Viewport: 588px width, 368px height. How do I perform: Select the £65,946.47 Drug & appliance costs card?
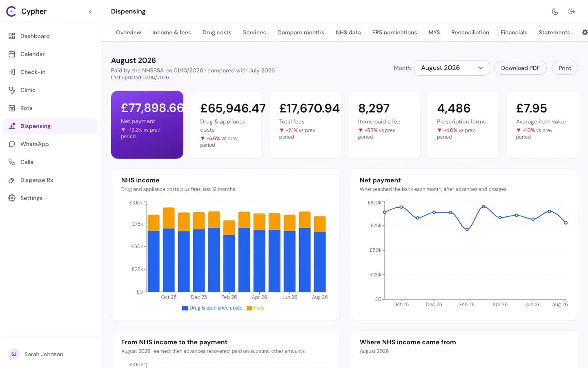pos(226,125)
